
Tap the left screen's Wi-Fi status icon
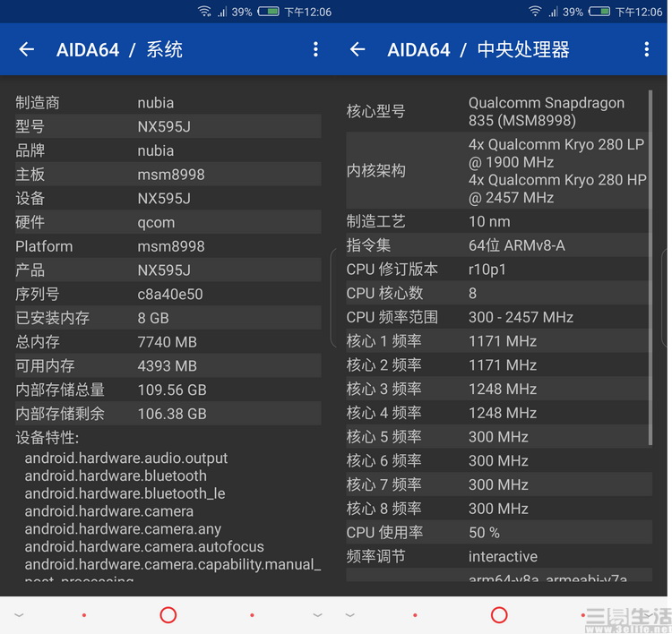point(204,12)
